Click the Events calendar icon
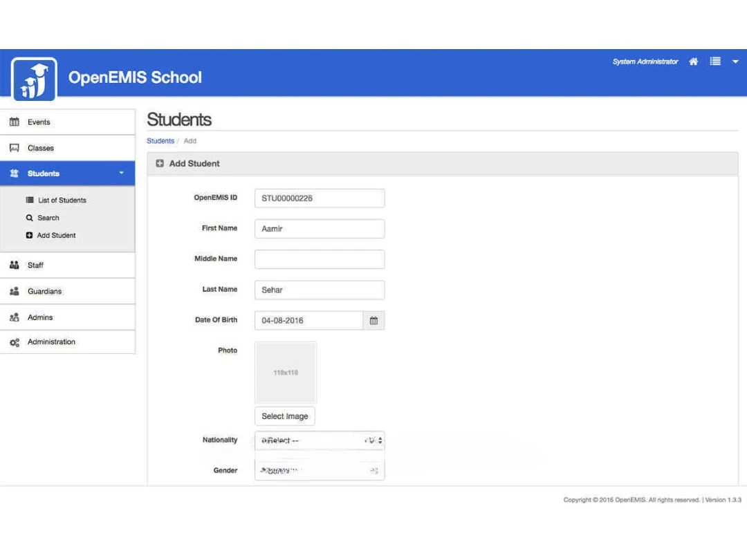 click(15, 122)
